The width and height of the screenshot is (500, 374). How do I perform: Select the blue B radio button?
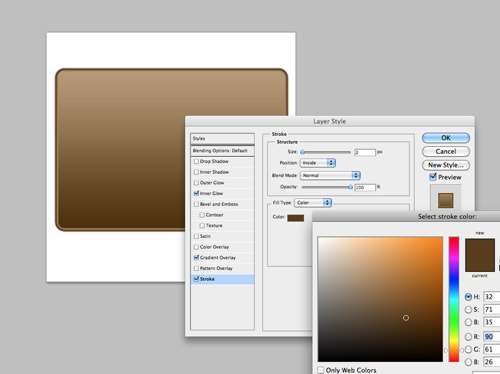(x=468, y=362)
